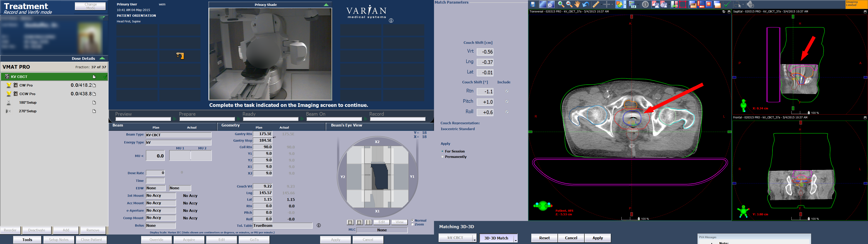Enable the Pitch include checkbox
This screenshot has width=868, height=244.
pos(507,101)
